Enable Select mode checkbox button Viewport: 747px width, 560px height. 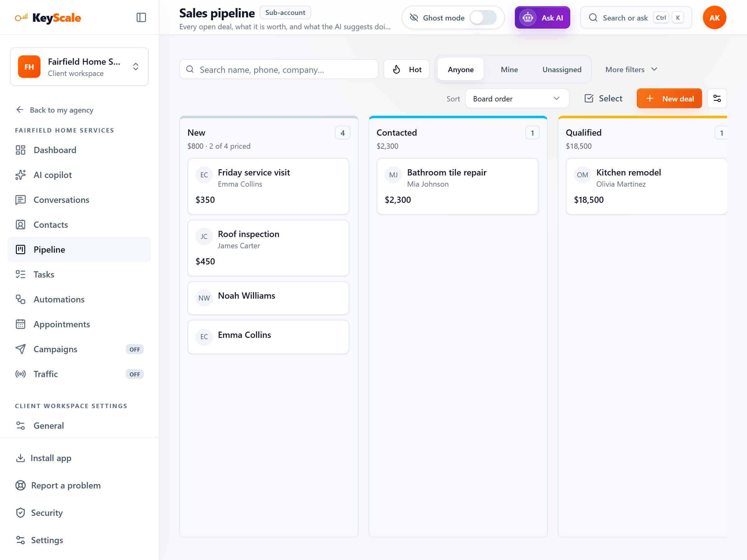pos(603,99)
